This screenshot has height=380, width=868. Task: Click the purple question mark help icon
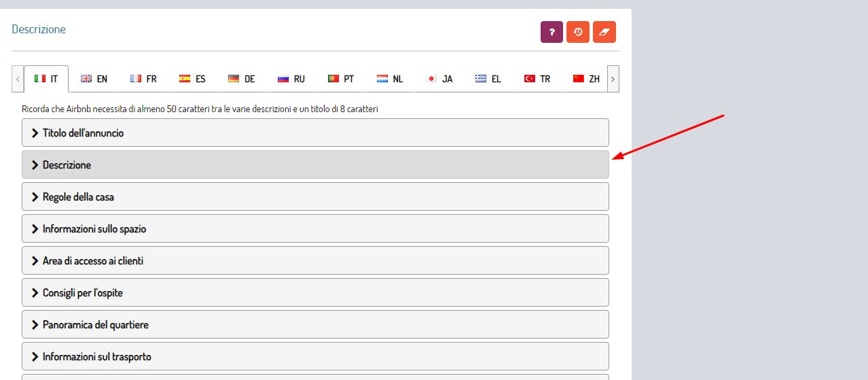[551, 32]
